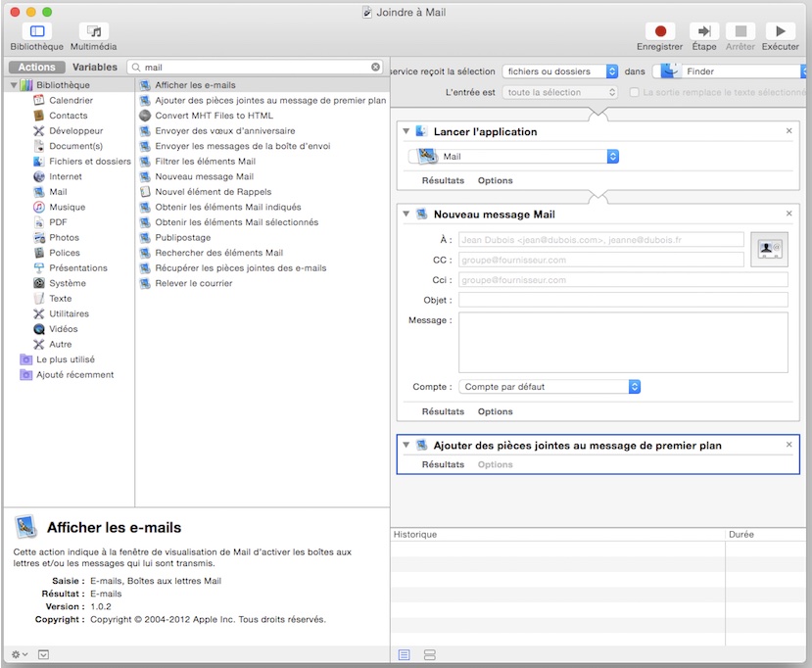Screen dimensions: 812x668
Task: Click the Arrêter stop icon
Action: (740, 31)
